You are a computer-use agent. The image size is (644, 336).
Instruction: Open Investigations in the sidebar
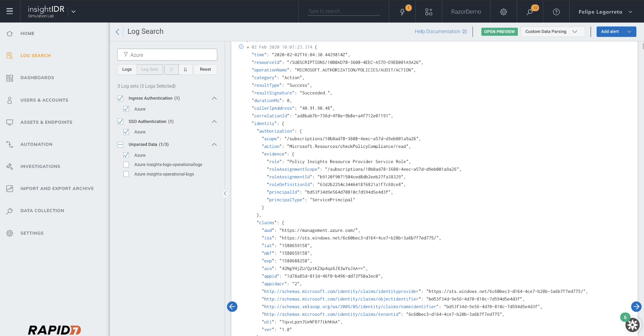[40, 167]
